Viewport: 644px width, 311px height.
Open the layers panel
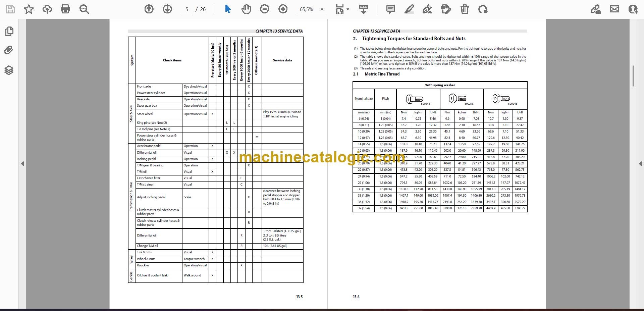click(9, 70)
